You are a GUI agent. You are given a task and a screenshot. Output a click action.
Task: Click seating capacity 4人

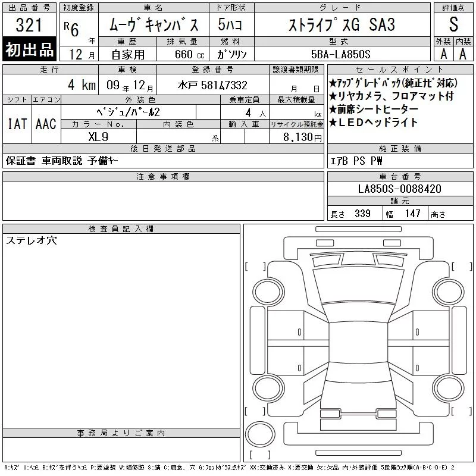point(256,113)
